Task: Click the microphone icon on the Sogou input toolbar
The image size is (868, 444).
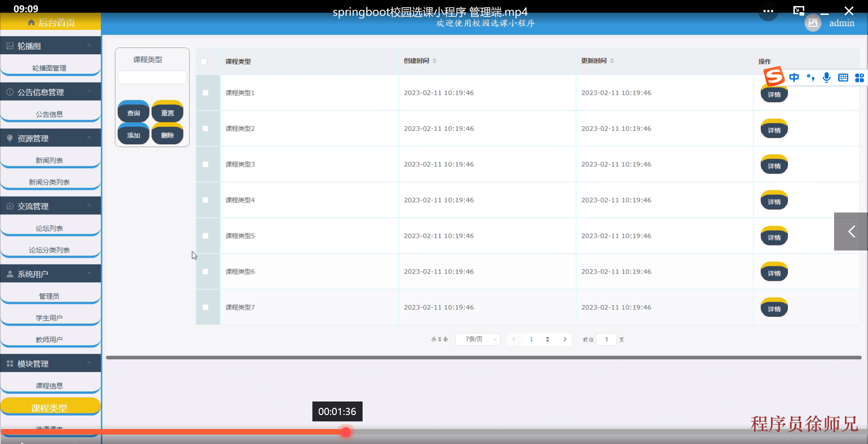Action: [826, 77]
